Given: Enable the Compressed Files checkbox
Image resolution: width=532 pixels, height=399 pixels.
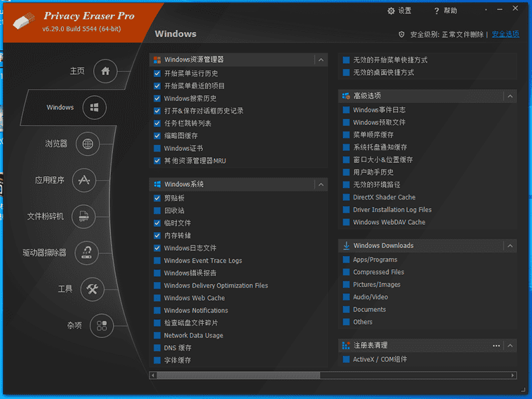Looking at the screenshot, I should point(346,272).
